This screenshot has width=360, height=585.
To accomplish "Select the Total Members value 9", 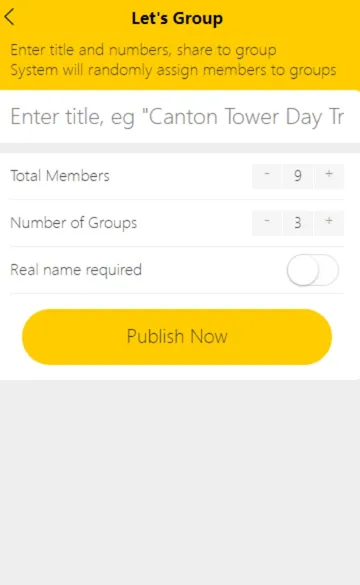I will tap(298, 176).
